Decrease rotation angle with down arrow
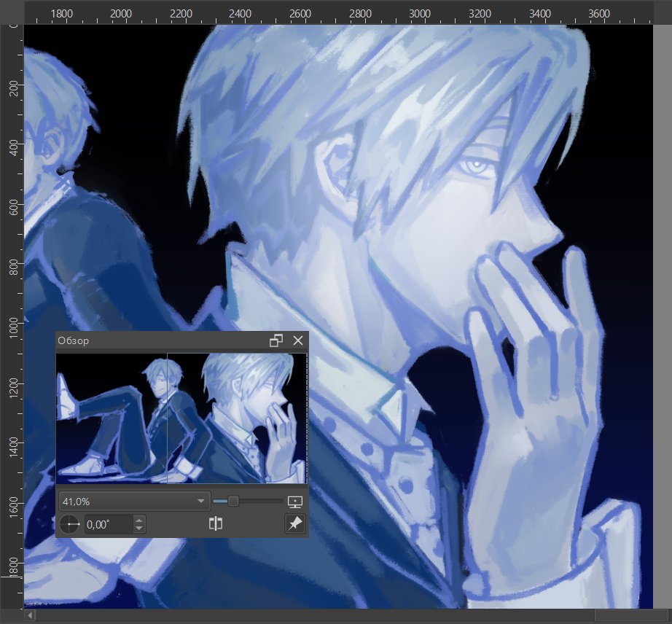The width and height of the screenshot is (672, 624). pos(139,529)
